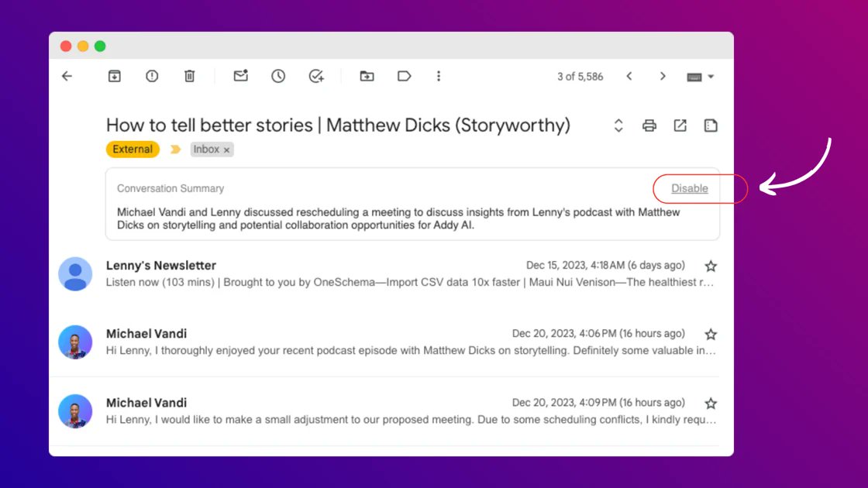Viewport: 868px width, 488px height.
Task: Click the External label badge
Action: [133, 149]
